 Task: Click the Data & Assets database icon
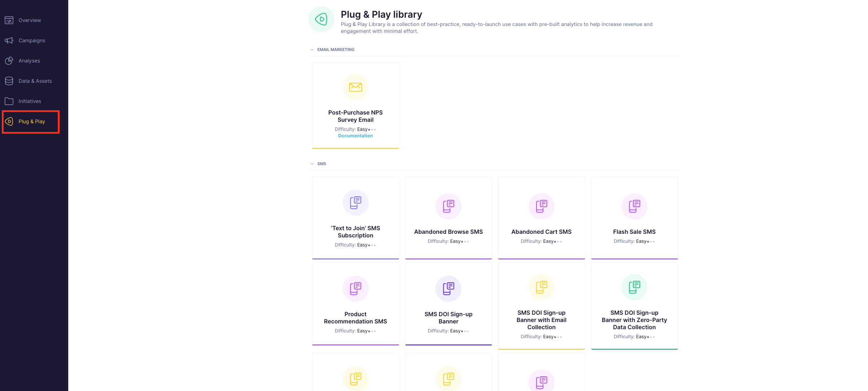[x=9, y=81]
